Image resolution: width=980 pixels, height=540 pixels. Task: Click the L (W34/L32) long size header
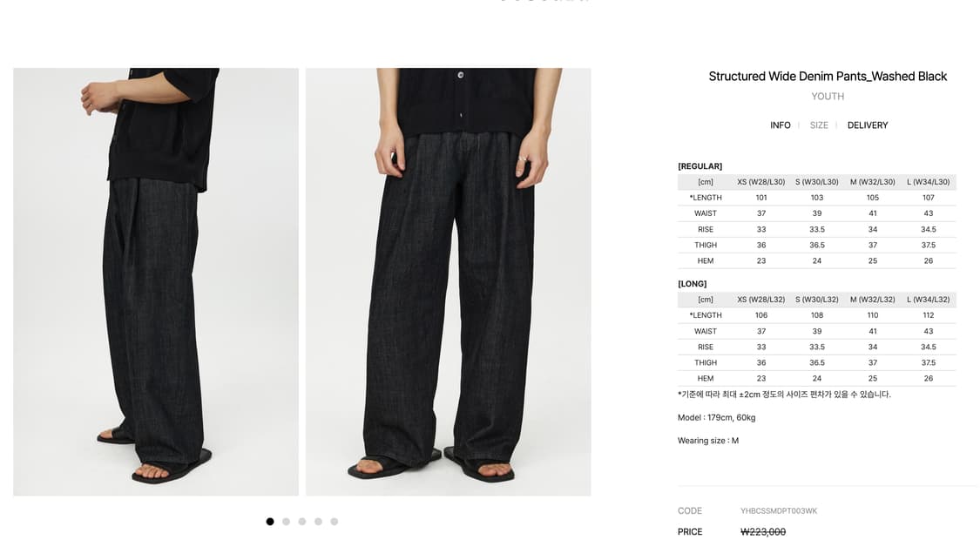928,300
